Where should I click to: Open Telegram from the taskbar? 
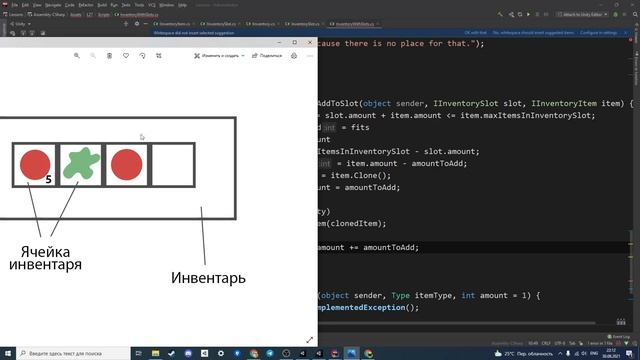coord(270,353)
